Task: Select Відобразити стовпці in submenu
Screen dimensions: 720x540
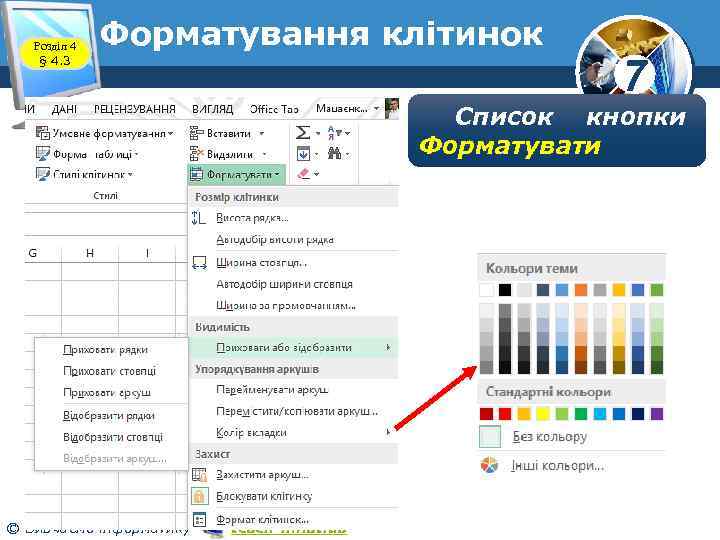Action: tap(112, 437)
